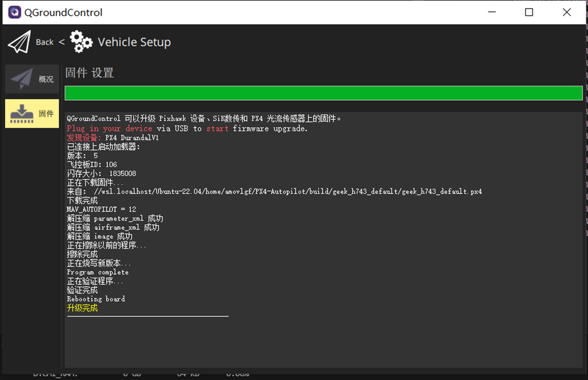The height and width of the screenshot is (380, 588).
Task: Click the Back label in the header
Action: tap(45, 42)
